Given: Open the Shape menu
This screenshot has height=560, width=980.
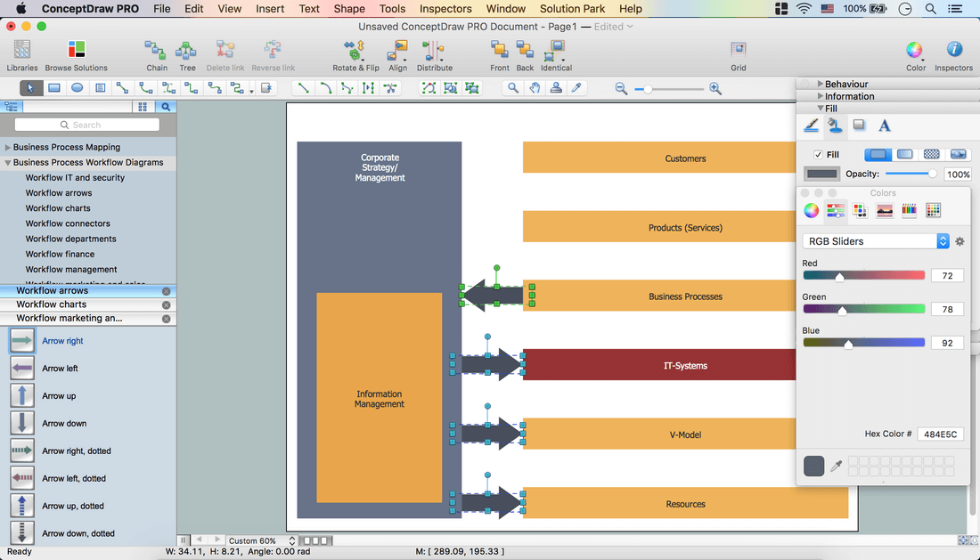Looking at the screenshot, I should coord(349,9).
